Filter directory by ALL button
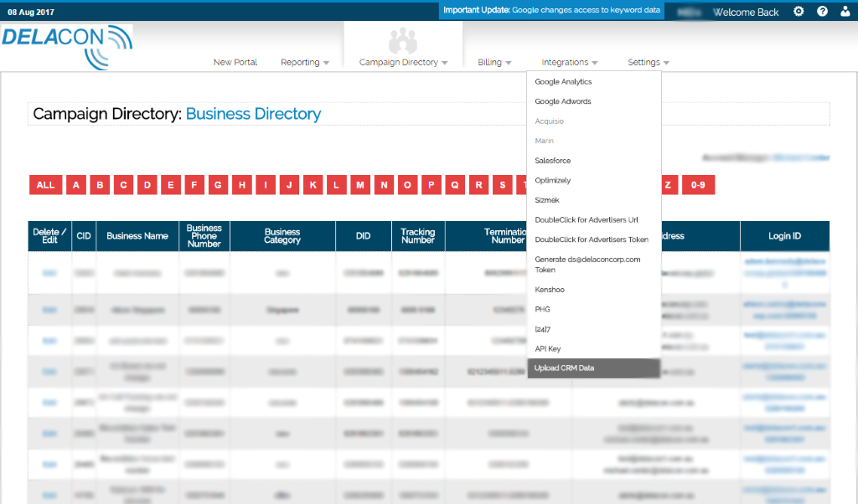 tap(45, 185)
